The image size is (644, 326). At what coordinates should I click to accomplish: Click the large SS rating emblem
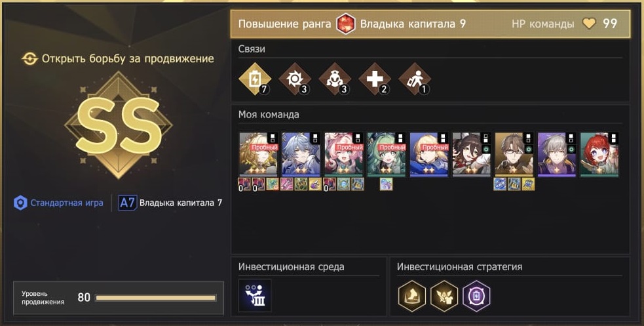point(119,125)
